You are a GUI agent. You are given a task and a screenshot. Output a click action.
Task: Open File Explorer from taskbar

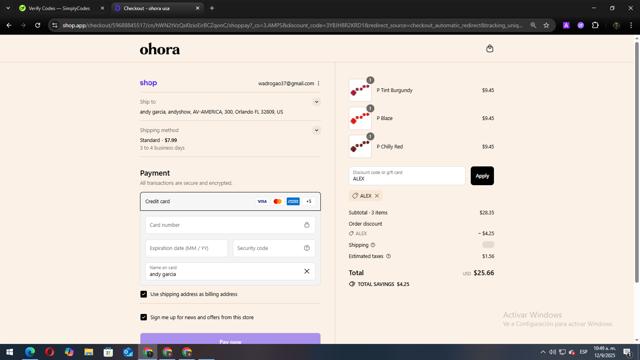(x=89, y=352)
